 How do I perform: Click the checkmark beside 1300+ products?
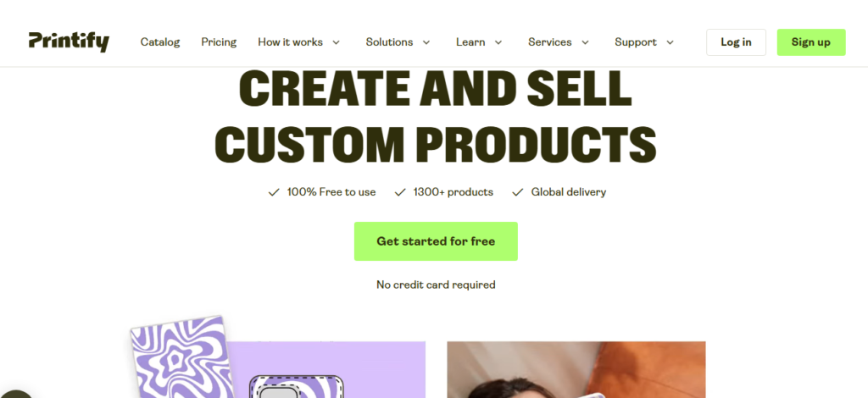[x=400, y=192]
